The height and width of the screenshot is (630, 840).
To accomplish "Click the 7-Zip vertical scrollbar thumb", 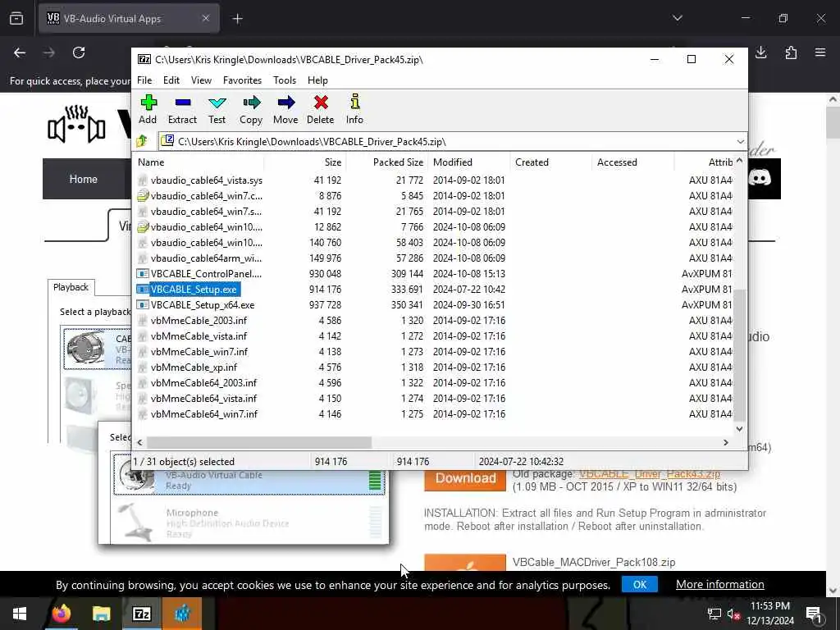I will tap(739, 355).
